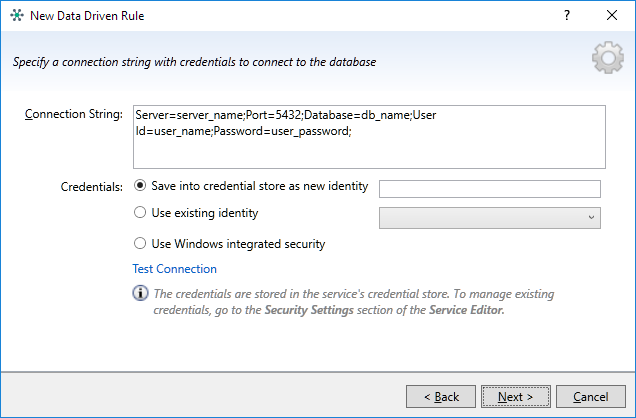Screen dimensions: 636x418
Task: Click the Service Editor bold text
Action: point(466,310)
